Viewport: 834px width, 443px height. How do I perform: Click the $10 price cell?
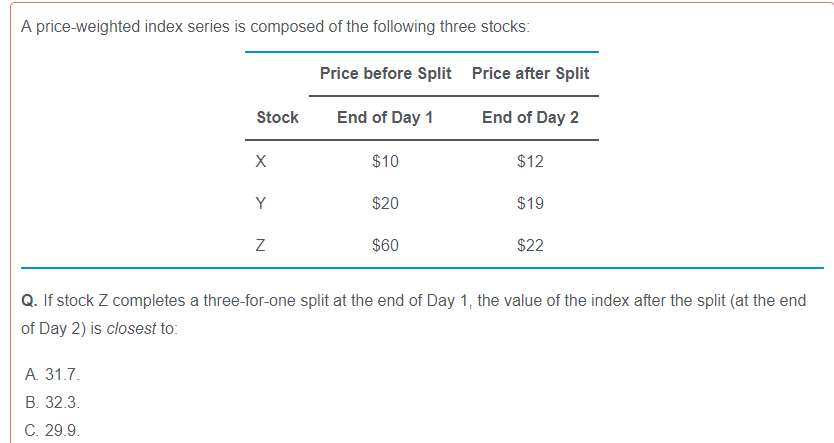tap(385, 161)
